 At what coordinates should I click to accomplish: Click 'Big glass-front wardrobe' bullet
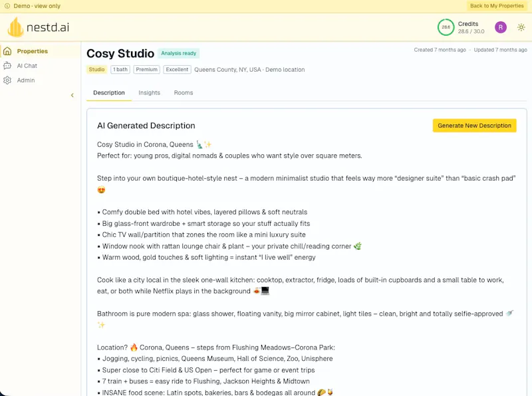pyautogui.click(x=203, y=224)
